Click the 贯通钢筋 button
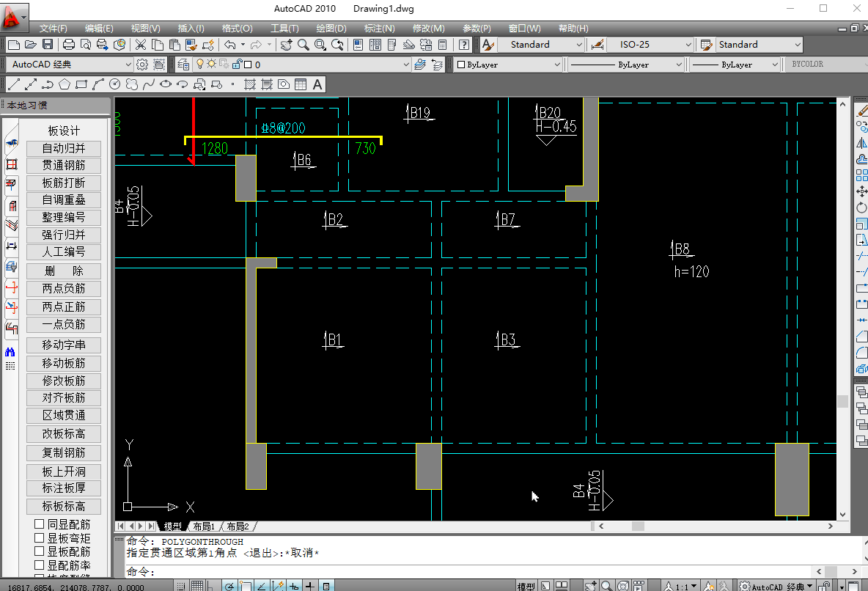This screenshot has height=591, width=868. click(64, 166)
